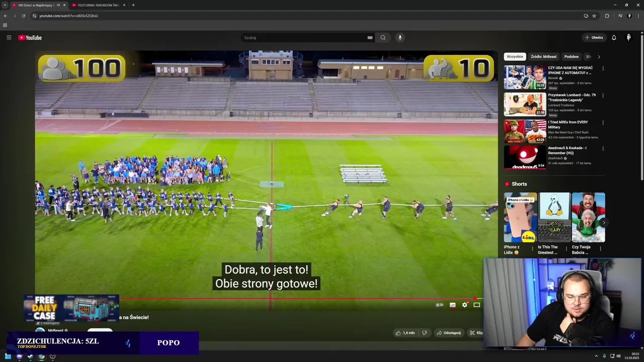Open the account avatar menu

coord(628,38)
